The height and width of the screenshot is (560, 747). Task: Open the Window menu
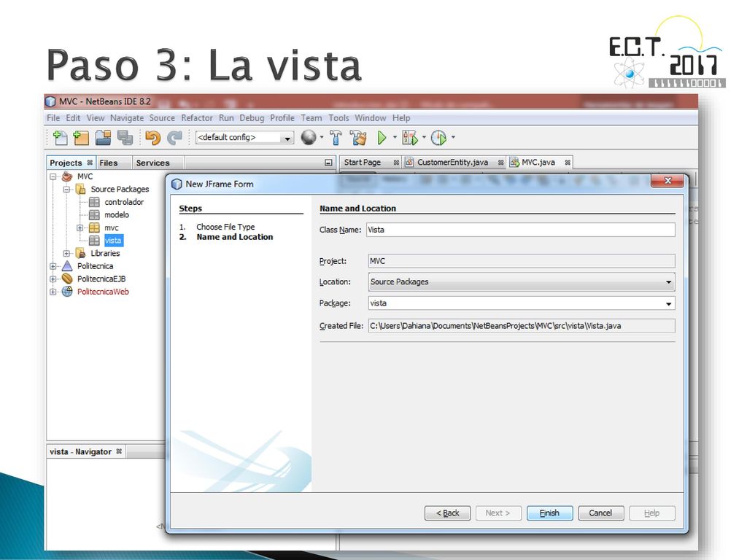point(370,117)
